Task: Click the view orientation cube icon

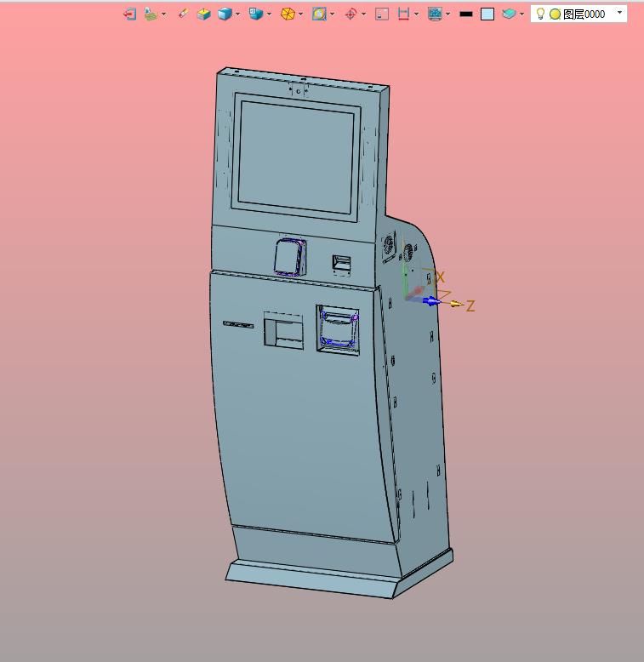Action: pyautogui.click(x=256, y=14)
